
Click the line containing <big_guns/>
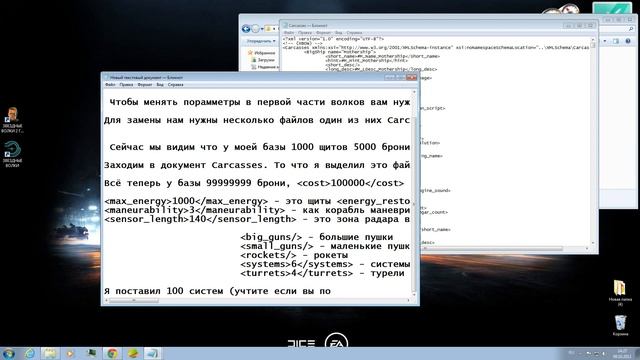point(316,237)
